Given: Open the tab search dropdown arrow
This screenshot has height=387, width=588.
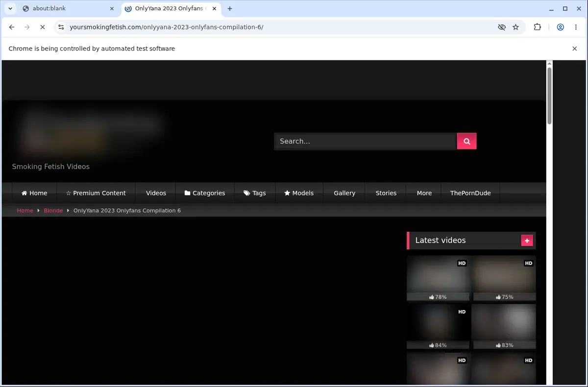Looking at the screenshot, I should pos(10,8).
